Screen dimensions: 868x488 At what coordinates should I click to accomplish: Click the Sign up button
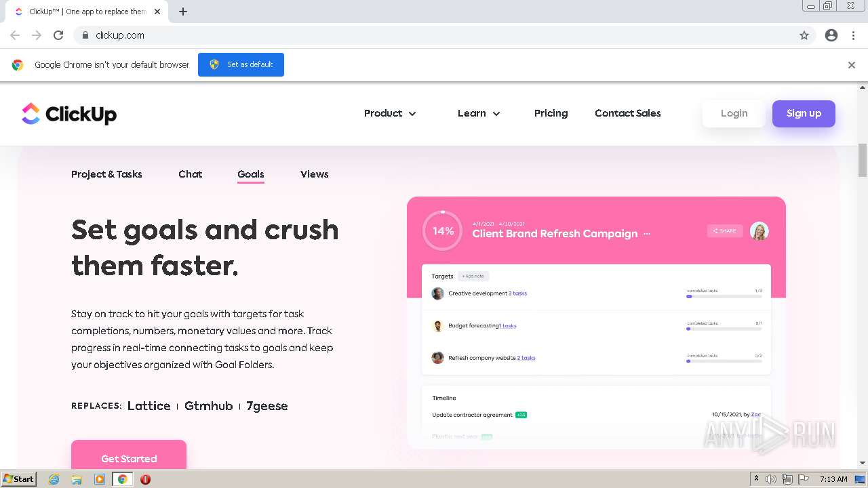(804, 113)
